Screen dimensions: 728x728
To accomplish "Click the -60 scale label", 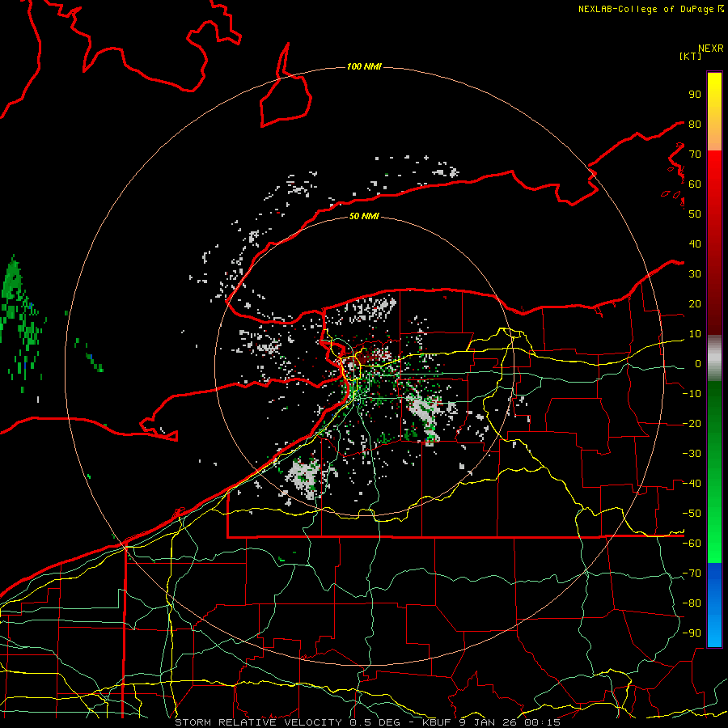I will (692, 544).
